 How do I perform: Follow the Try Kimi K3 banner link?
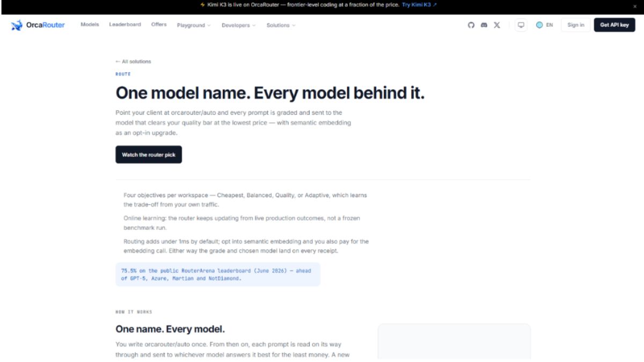419,4
